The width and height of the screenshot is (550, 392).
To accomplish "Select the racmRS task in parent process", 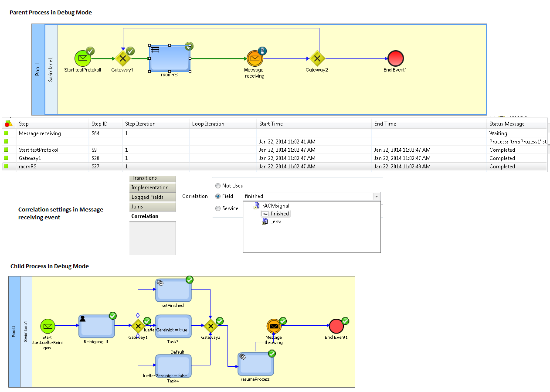I will (170, 58).
